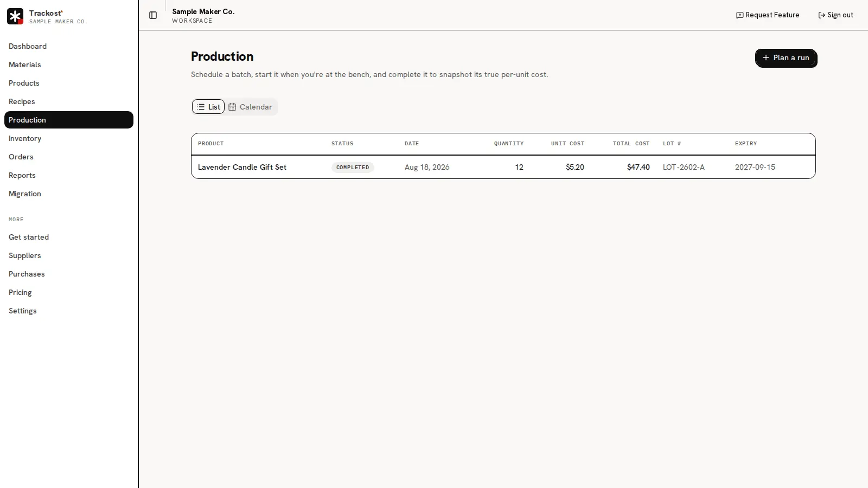Click the PRODUCT column header

210,144
